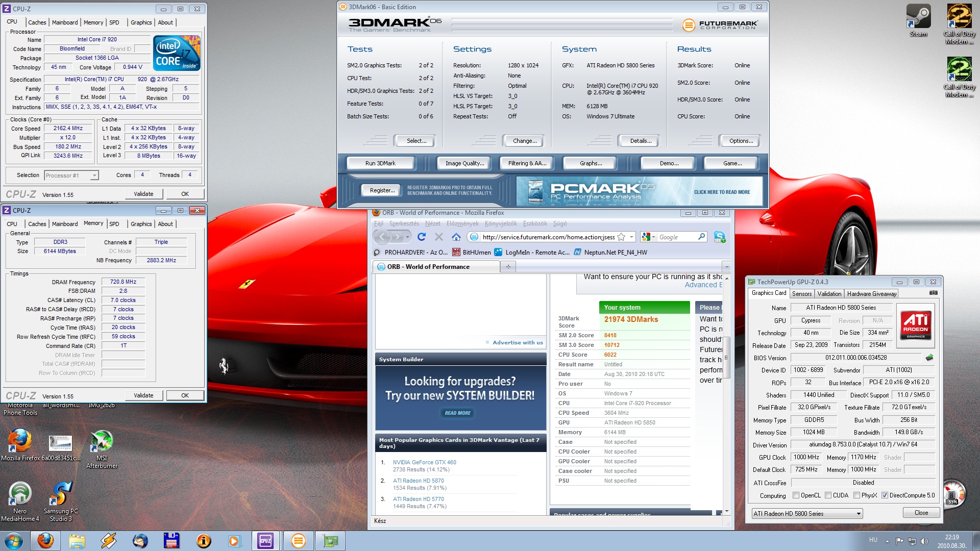Click the READ MORE button in System Builder
The width and height of the screenshot is (980, 551).
(x=457, y=413)
